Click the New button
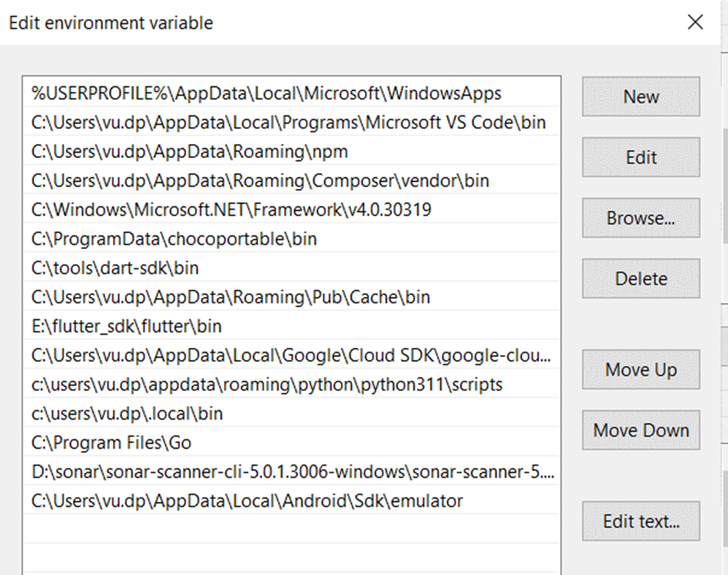Image resolution: width=728 pixels, height=575 pixels. (640, 97)
